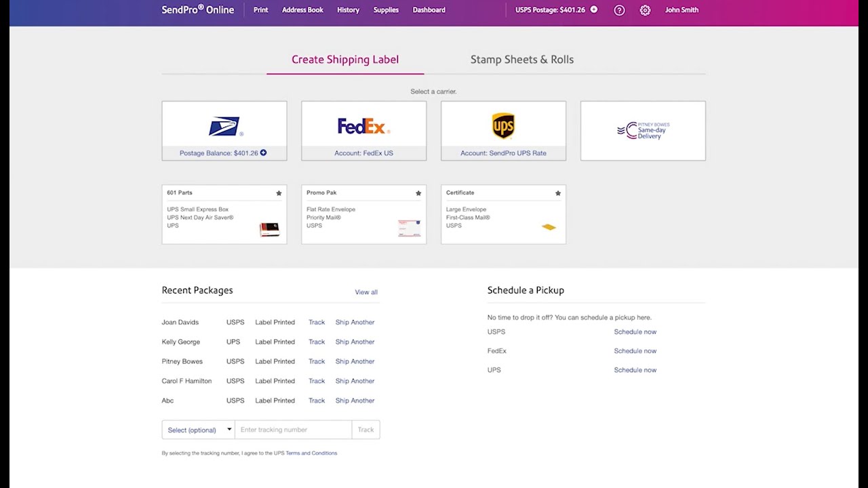868x488 pixels.
Task: Track Kelly George package
Action: [317, 342]
